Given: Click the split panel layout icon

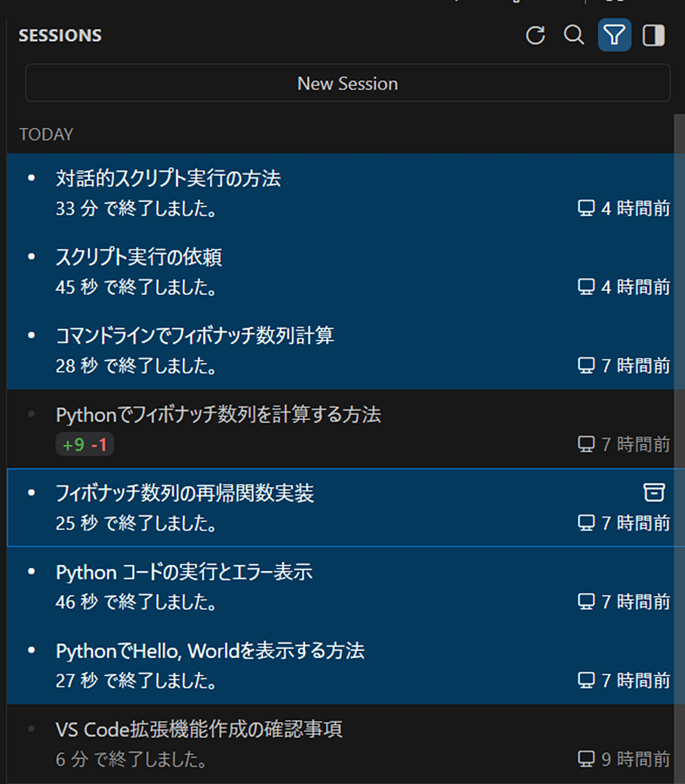Looking at the screenshot, I should pos(653,36).
